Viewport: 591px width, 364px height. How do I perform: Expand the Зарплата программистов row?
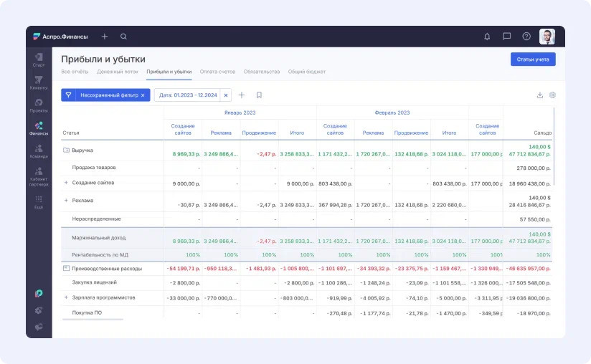[x=66, y=297]
